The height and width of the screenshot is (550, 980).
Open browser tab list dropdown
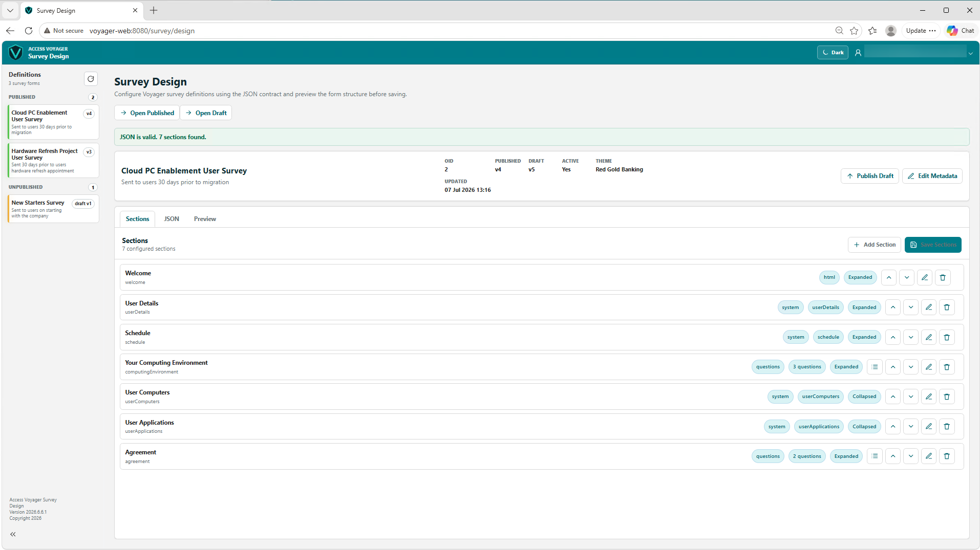click(10, 10)
